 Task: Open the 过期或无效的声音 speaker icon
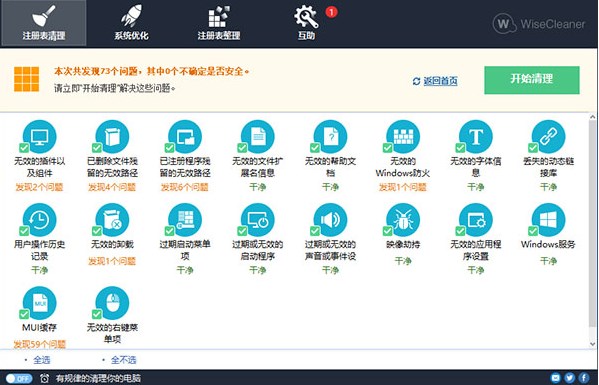coord(330,220)
